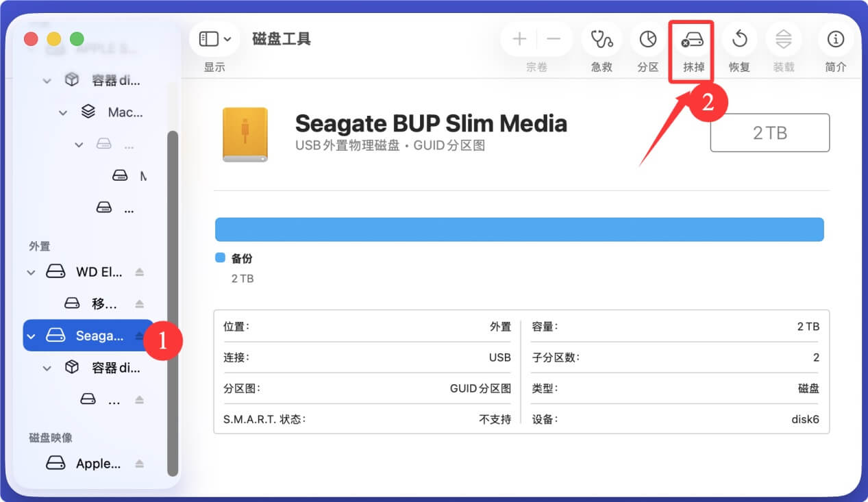868x502 pixels.
Task: Click the sidebar view icon beside 显示
Action: point(209,38)
